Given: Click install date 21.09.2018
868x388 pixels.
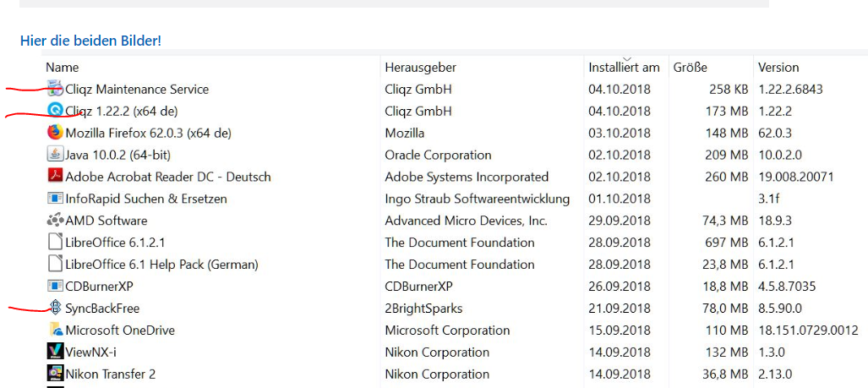Looking at the screenshot, I should click(620, 309).
